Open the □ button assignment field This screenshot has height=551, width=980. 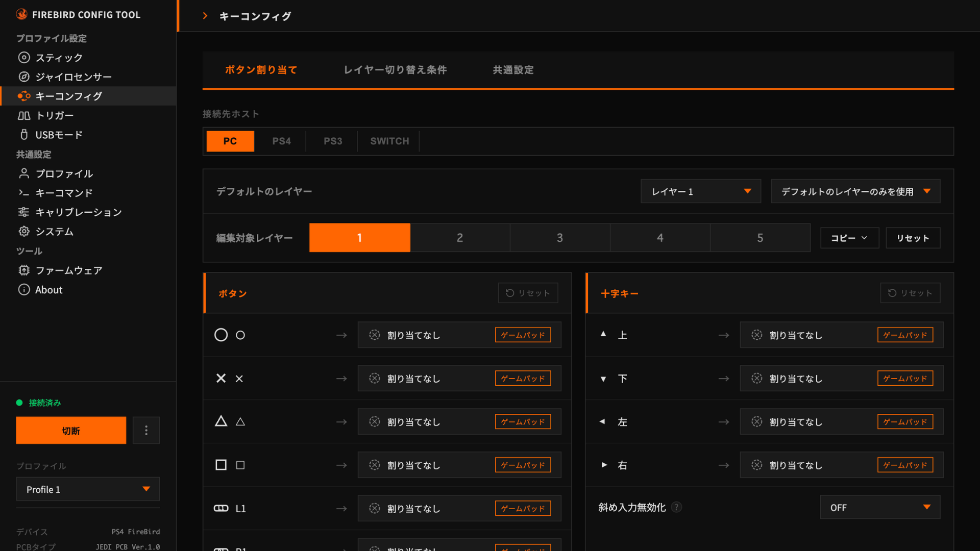459,465
